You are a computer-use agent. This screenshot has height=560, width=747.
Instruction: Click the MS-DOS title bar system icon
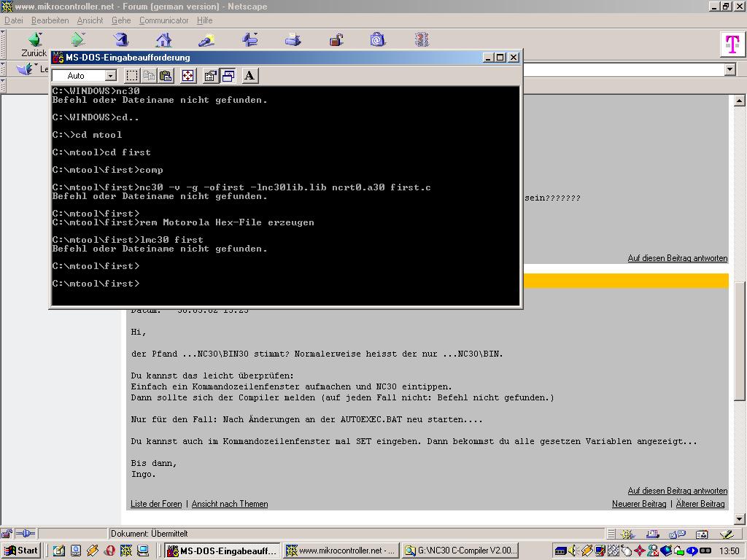(x=58, y=57)
